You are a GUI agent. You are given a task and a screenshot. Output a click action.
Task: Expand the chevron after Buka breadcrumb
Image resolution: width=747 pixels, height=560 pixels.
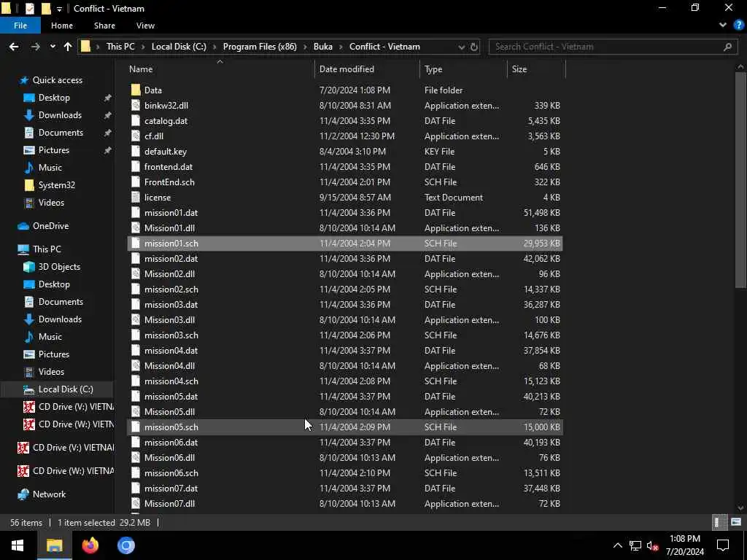(341, 47)
